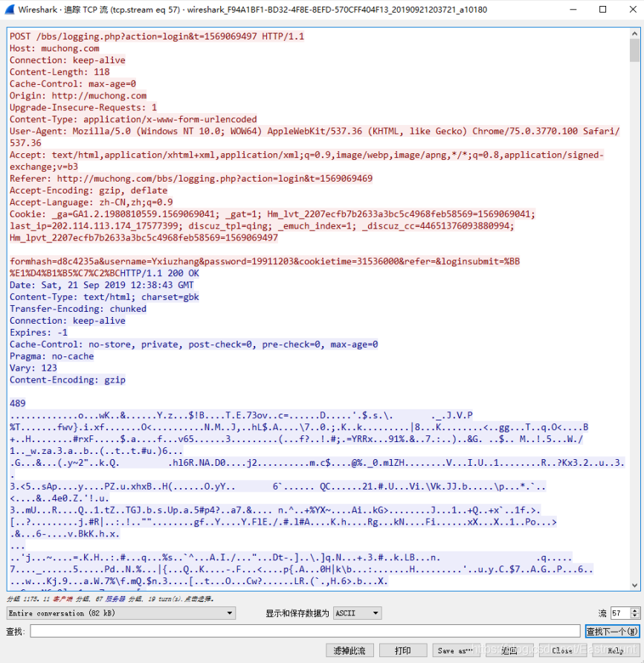This screenshot has width=644, height=663.
Task: Click the 'Pragma: no-cache' line
Action: (x=51, y=356)
